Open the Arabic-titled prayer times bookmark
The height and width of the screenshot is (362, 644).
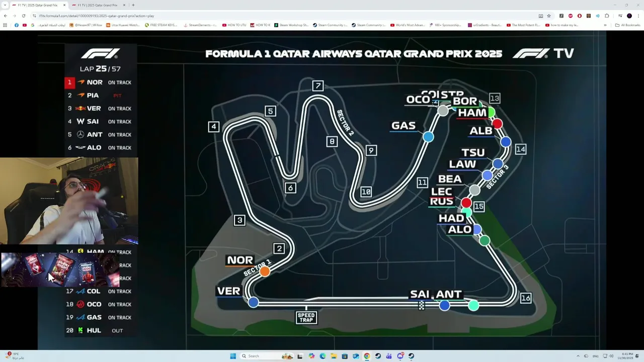[52, 25]
